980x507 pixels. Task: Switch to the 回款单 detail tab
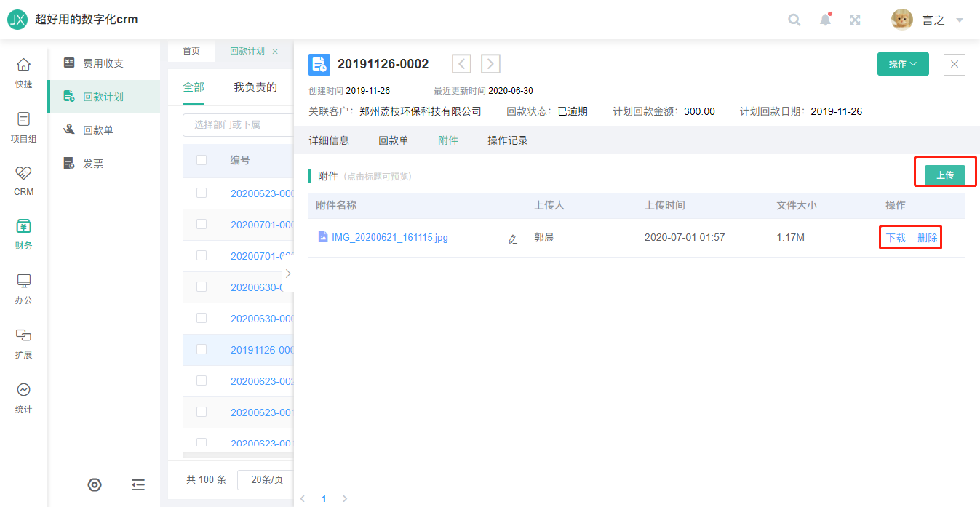tap(394, 140)
